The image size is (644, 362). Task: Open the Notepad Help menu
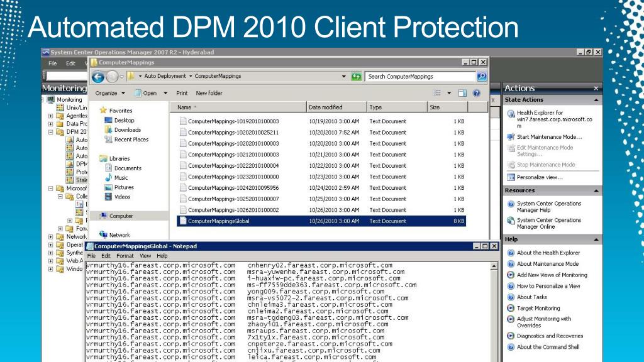pyautogui.click(x=162, y=256)
